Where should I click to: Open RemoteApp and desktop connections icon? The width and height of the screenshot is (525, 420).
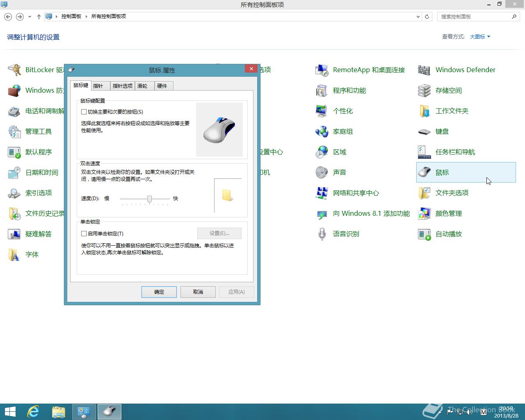tap(322, 70)
